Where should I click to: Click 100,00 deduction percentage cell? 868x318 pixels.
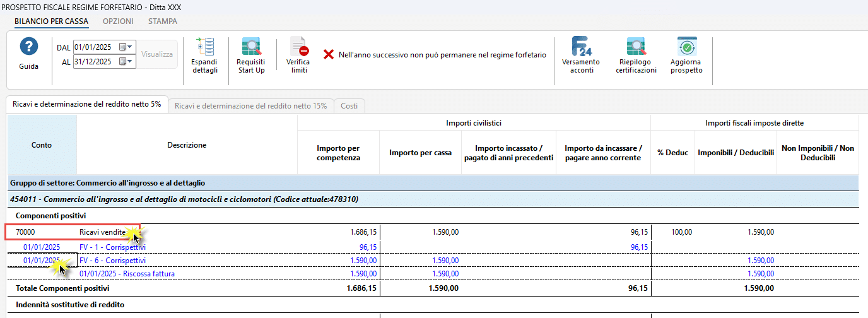tap(681, 232)
